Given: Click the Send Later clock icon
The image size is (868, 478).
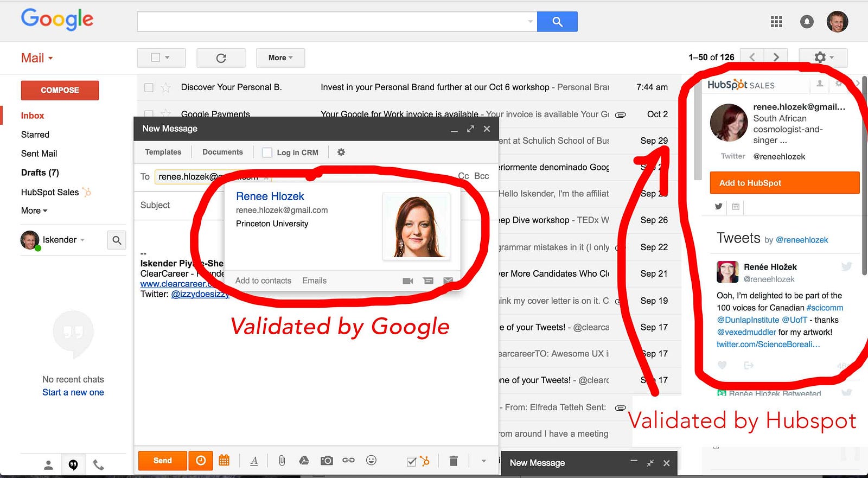Looking at the screenshot, I should pyautogui.click(x=201, y=461).
